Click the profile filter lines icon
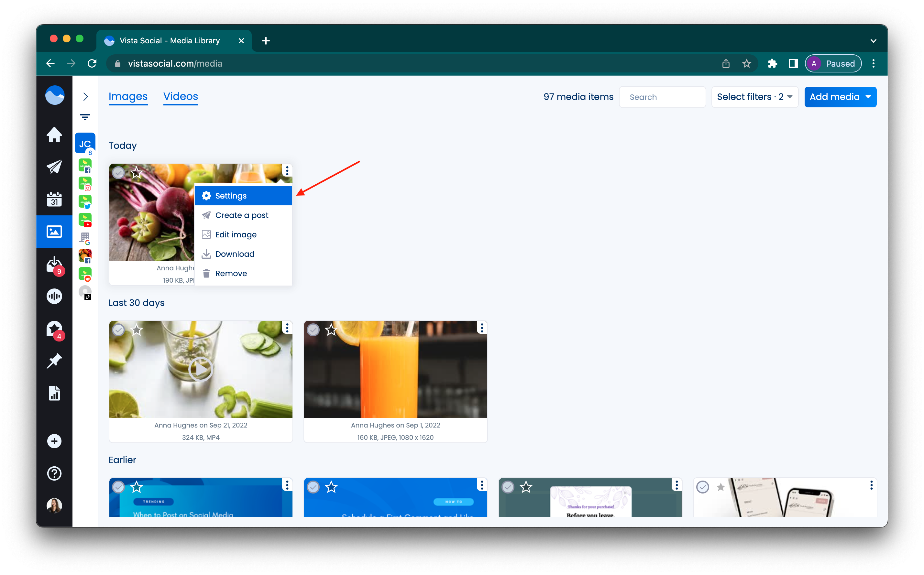924x575 pixels. tap(85, 117)
